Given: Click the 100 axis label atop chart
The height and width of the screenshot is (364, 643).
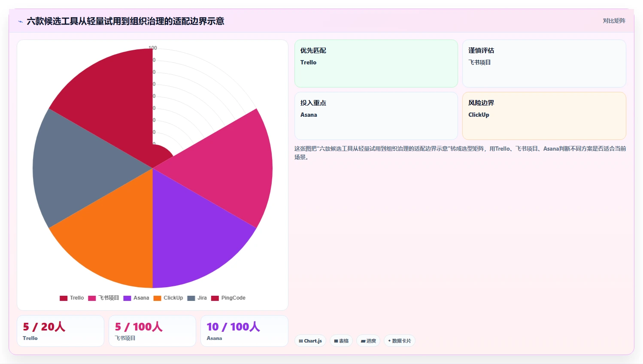Looking at the screenshot, I should (x=153, y=48).
